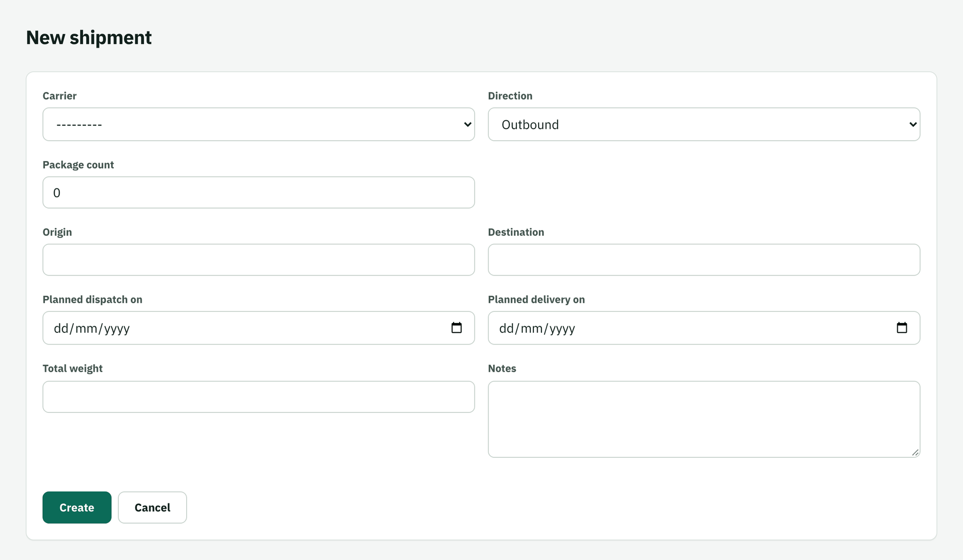Click the Planned delivery on label
963x560 pixels.
(x=537, y=300)
